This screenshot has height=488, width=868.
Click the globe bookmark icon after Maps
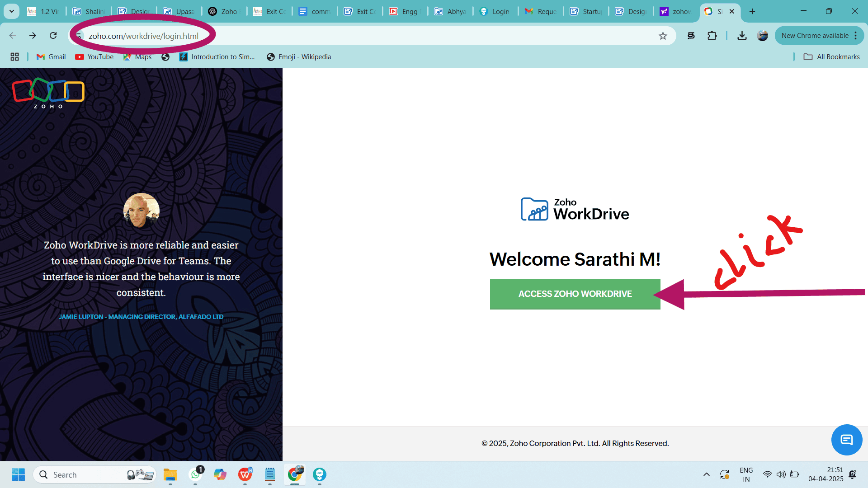[165, 57]
